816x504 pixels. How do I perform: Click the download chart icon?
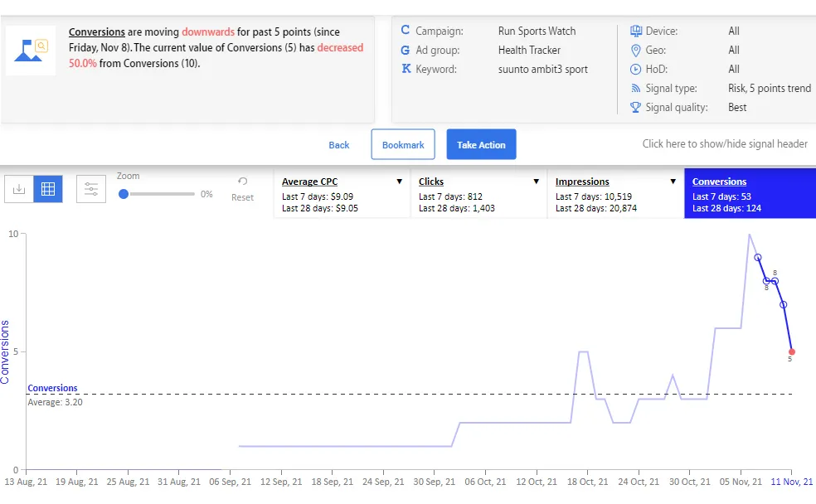tap(19, 189)
